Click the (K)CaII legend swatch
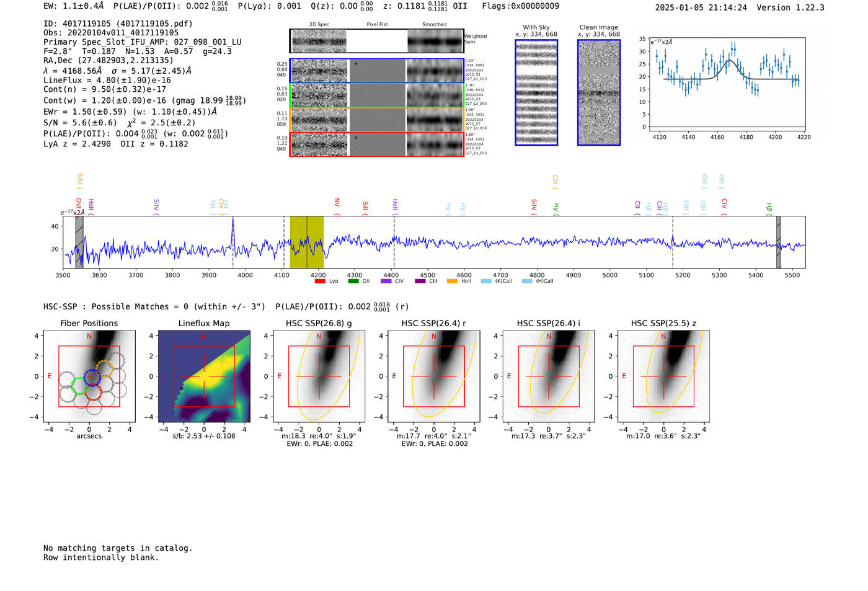The height and width of the screenshot is (591, 868). pos(485,281)
